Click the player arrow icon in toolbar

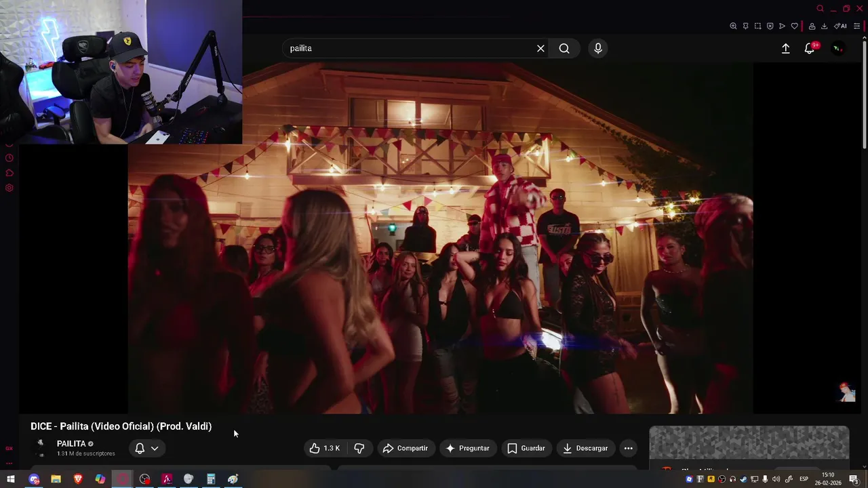tap(782, 26)
